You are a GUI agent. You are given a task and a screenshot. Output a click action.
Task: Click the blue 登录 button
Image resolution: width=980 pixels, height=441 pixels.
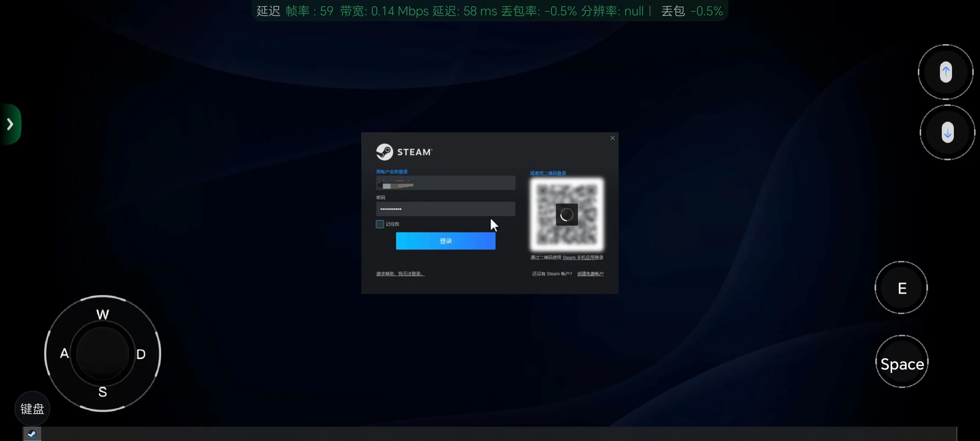(445, 241)
